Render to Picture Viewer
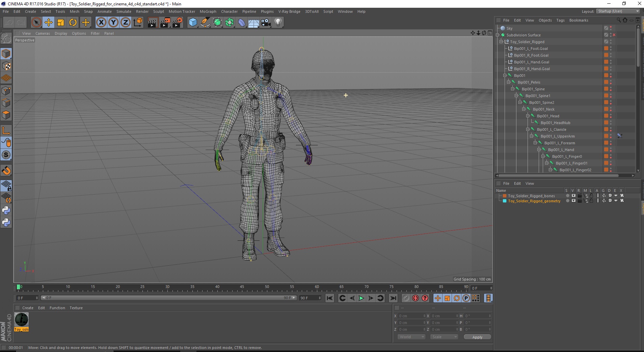 pyautogui.click(x=165, y=23)
